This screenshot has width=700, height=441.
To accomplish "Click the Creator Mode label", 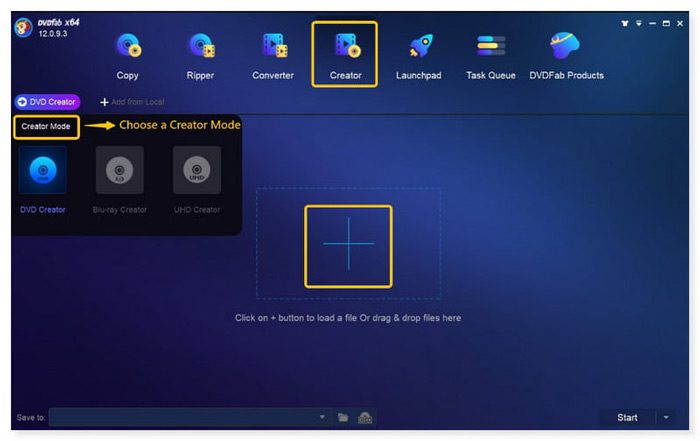I will tap(46, 126).
